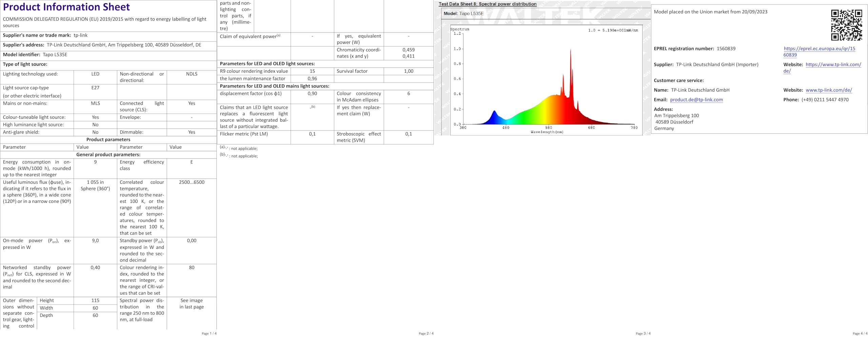The width and height of the screenshot is (868, 339).
Task: Select the 'Product parameters' section heading
Action: pyautogui.click(x=108, y=140)
